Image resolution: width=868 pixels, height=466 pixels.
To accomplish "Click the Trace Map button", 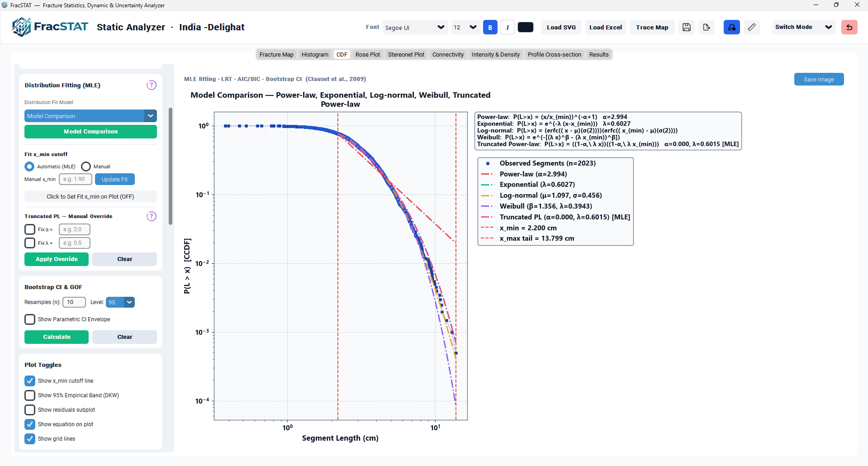I will (652, 27).
